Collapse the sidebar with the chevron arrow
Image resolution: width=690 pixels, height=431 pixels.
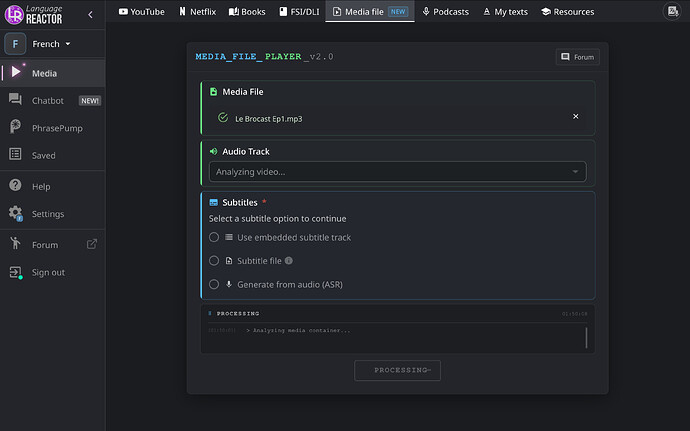click(x=91, y=14)
